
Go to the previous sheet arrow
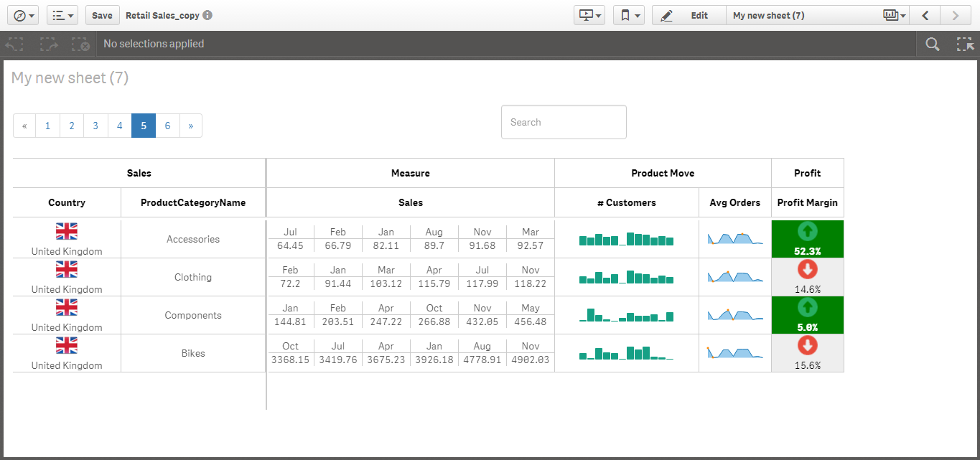(x=925, y=15)
